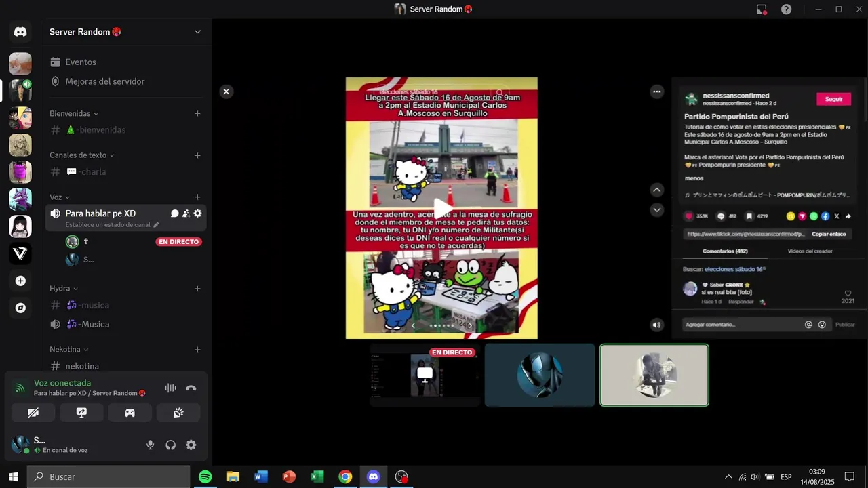Click Copiar enlace button

coord(829,234)
